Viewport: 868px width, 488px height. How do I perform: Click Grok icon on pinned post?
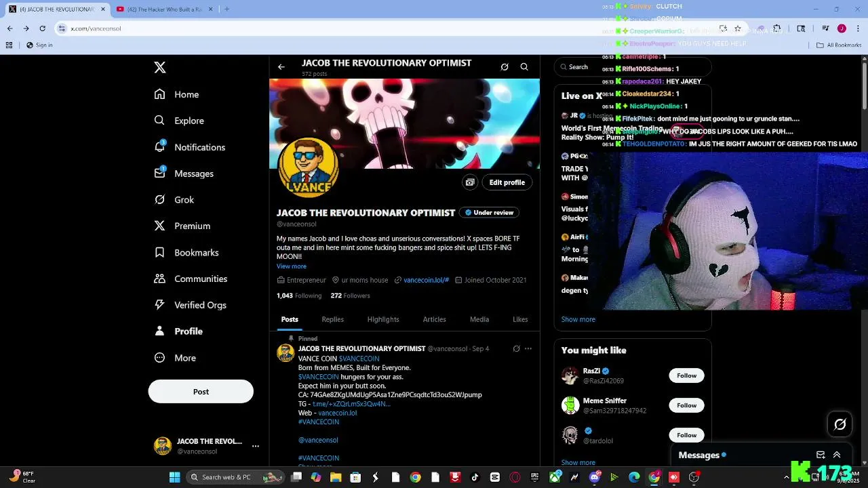516,349
